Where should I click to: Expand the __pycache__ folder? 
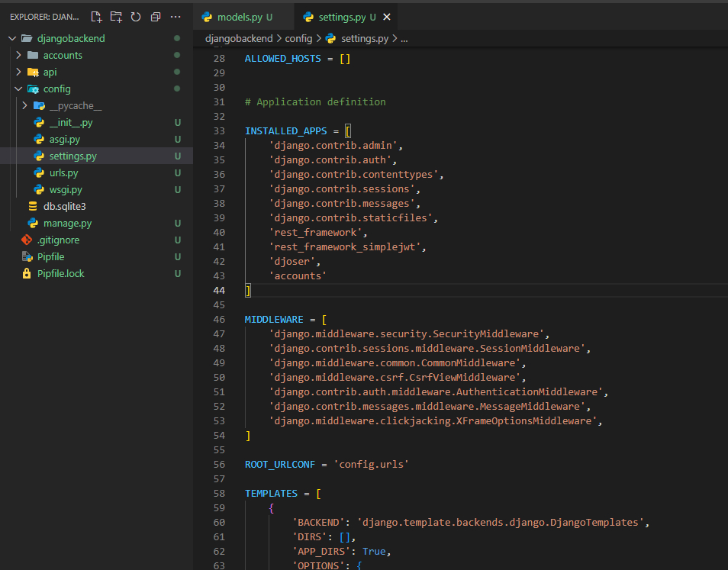[x=75, y=105]
